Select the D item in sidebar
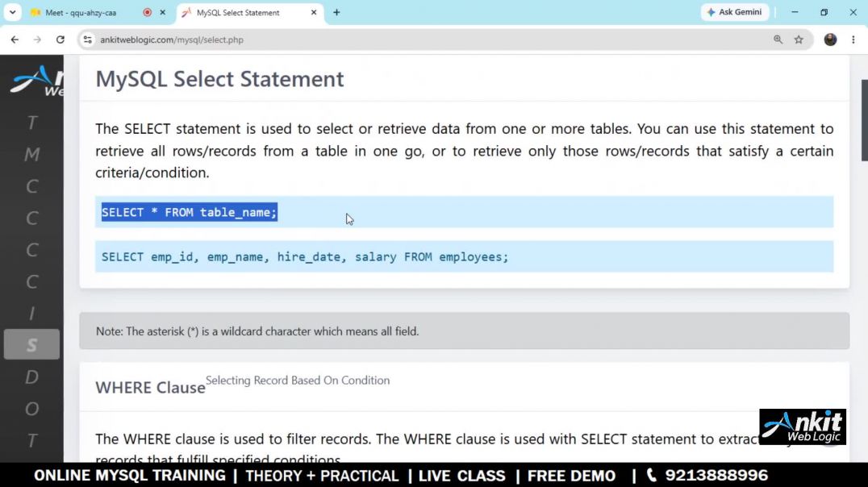868x487 pixels. 32,377
